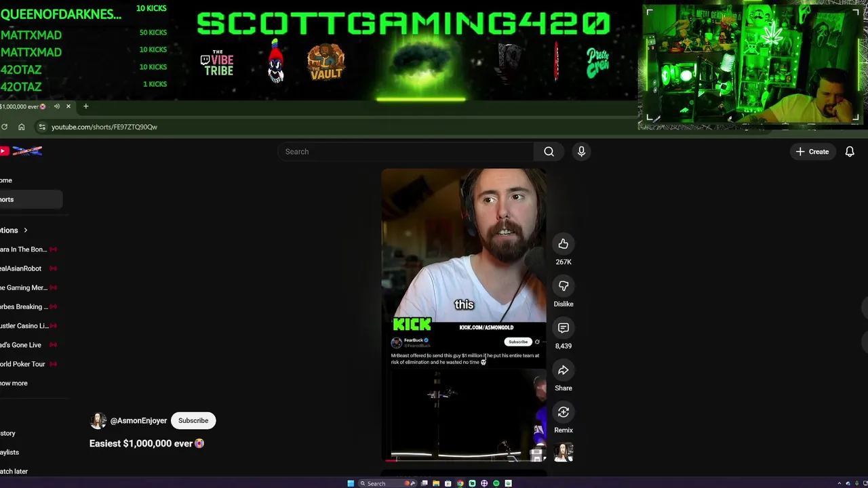Show more subscriptions in sidebar
The height and width of the screenshot is (488, 868).
[x=14, y=384]
